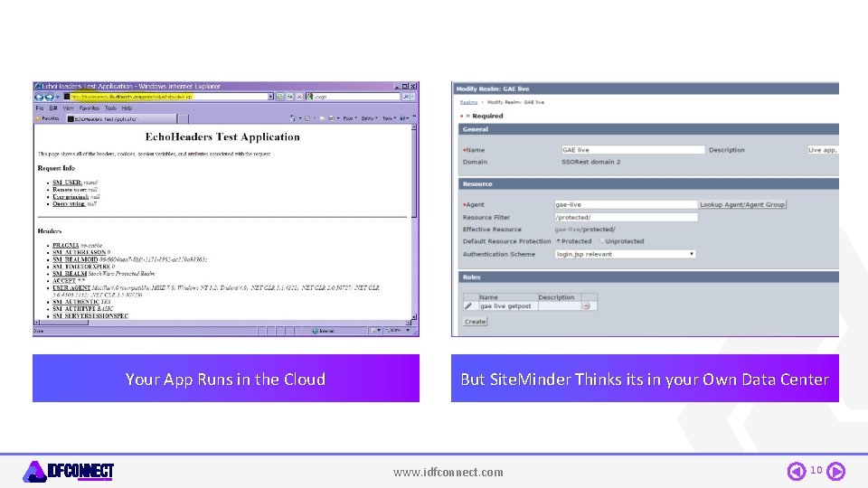Click Lookup Agent/Agent Group button
This screenshot has height=488, width=868.
741,205
